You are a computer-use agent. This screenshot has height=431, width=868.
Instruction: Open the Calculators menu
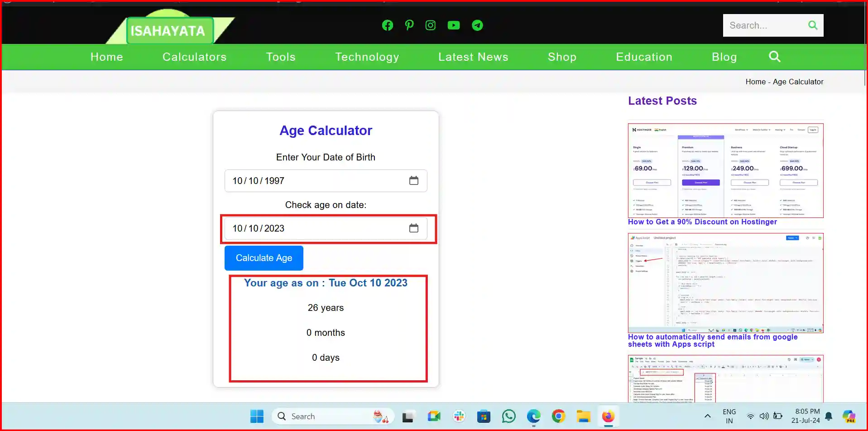(194, 57)
